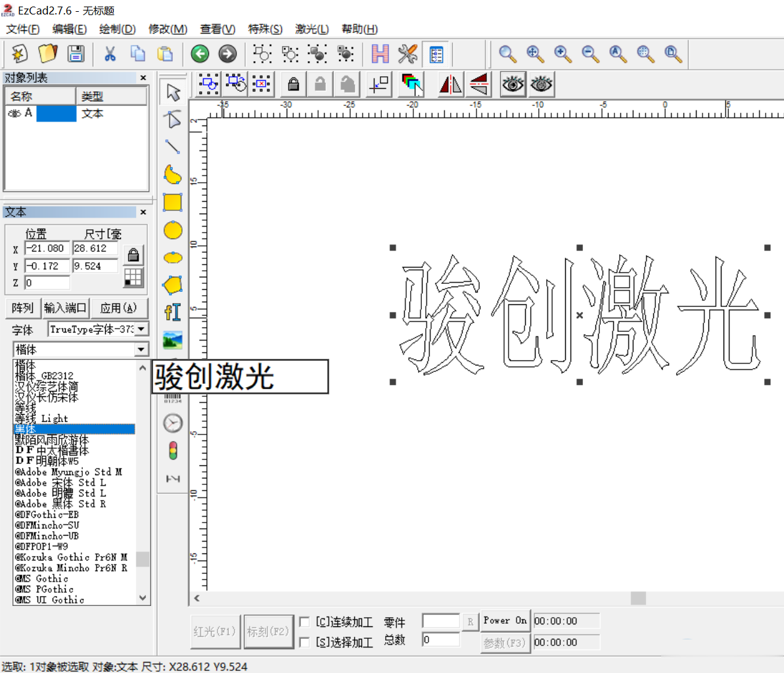784x673 pixels.
Task: Click the 红光(F1) button
Action: tap(215, 632)
